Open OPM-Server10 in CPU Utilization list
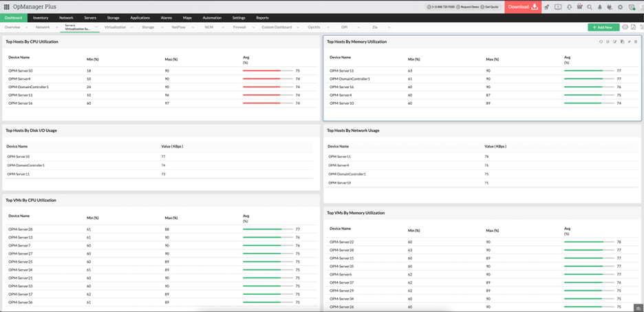This screenshot has height=312, width=644. pyautogui.click(x=21, y=71)
